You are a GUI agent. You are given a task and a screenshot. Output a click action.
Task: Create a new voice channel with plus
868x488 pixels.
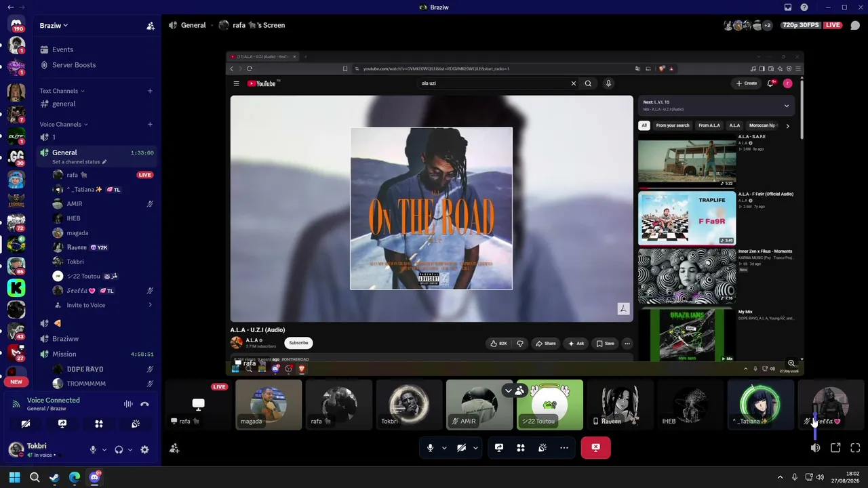150,125
